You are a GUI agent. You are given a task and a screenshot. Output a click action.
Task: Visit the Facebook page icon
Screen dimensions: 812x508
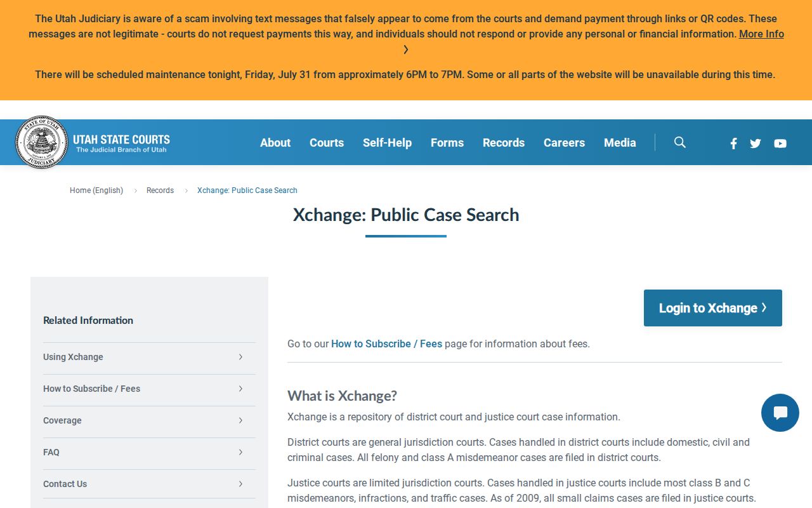pos(733,144)
